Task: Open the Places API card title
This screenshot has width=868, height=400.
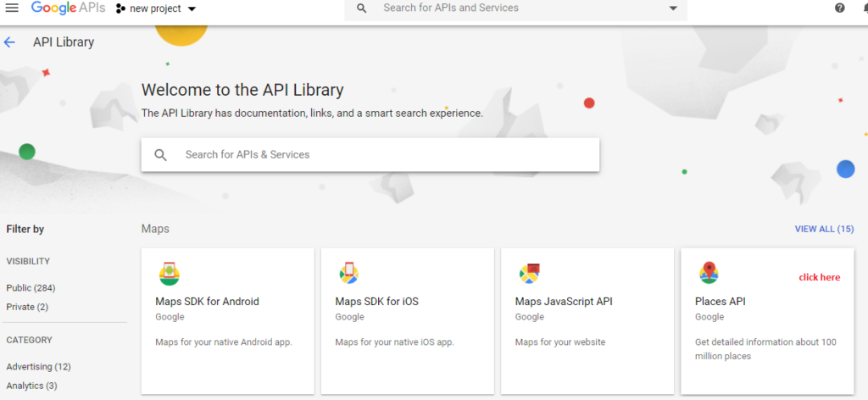Action: [x=721, y=302]
